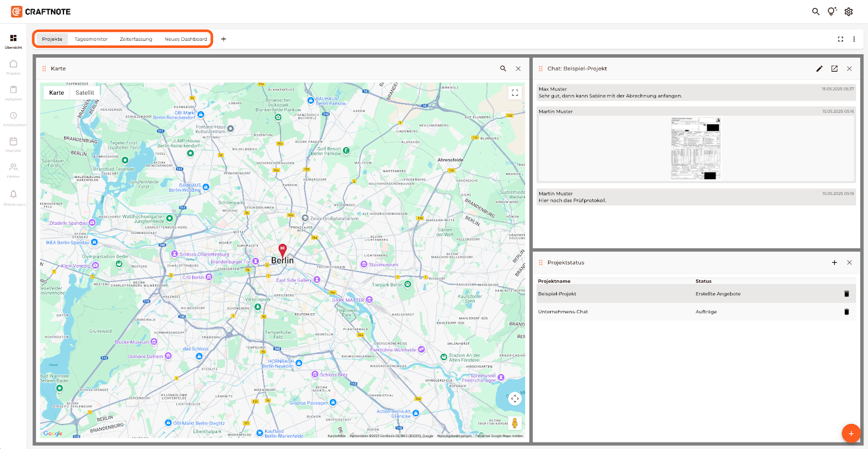Add a new dashboard tab with plus

click(224, 39)
